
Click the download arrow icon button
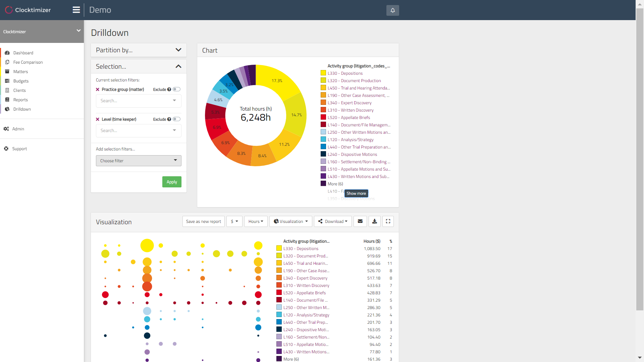[x=374, y=221]
